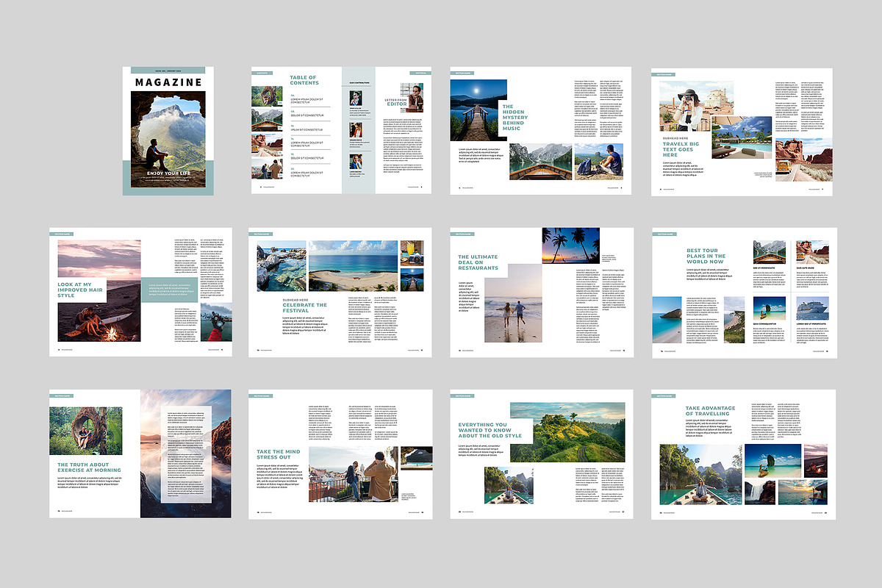The height and width of the screenshot is (588, 882).
Task: Click the LETTER FROM EDITOR heading
Action: click(395, 102)
